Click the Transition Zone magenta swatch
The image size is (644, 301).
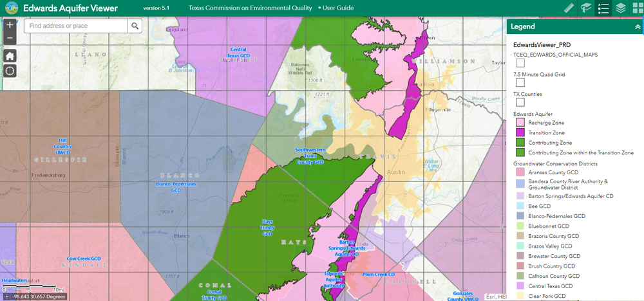pyautogui.click(x=520, y=132)
